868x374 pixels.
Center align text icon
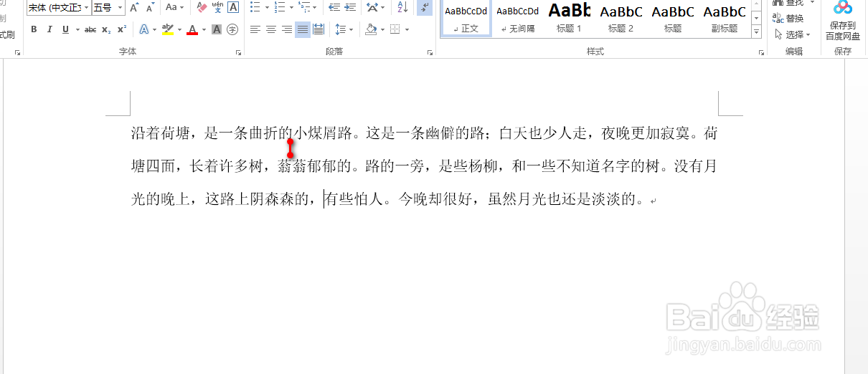pyautogui.click(x=271, y=29)
